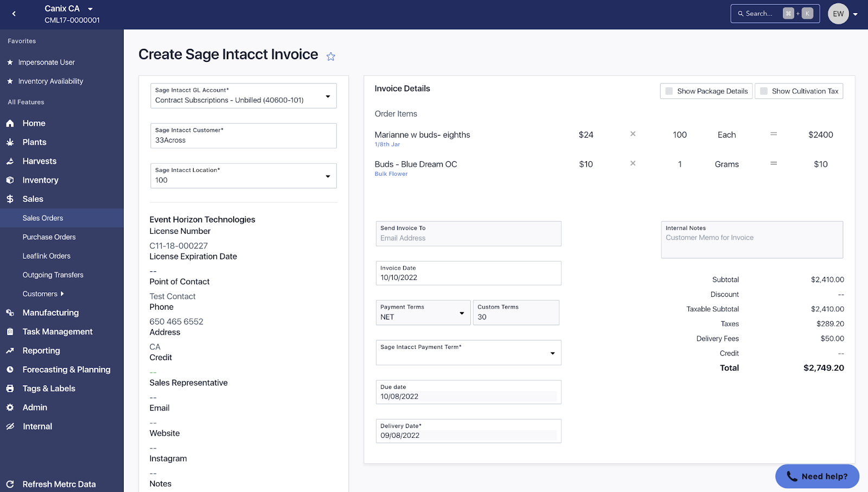
Task: Click the Tags & Labels printer icon
Action: [10, 388]
